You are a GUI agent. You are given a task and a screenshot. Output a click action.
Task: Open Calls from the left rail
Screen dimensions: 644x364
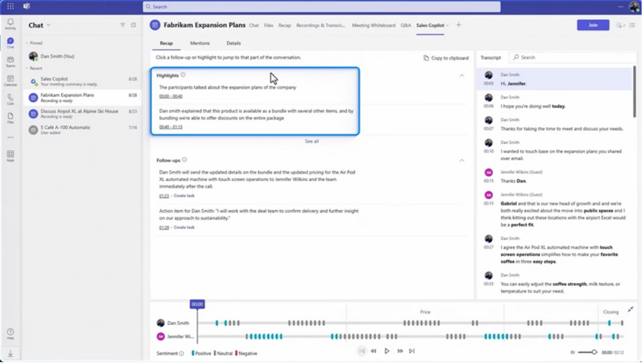[10, 99]
